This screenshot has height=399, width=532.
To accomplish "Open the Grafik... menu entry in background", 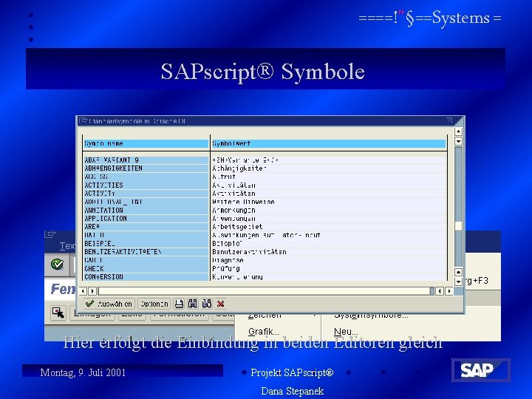I will click(263, 332).
